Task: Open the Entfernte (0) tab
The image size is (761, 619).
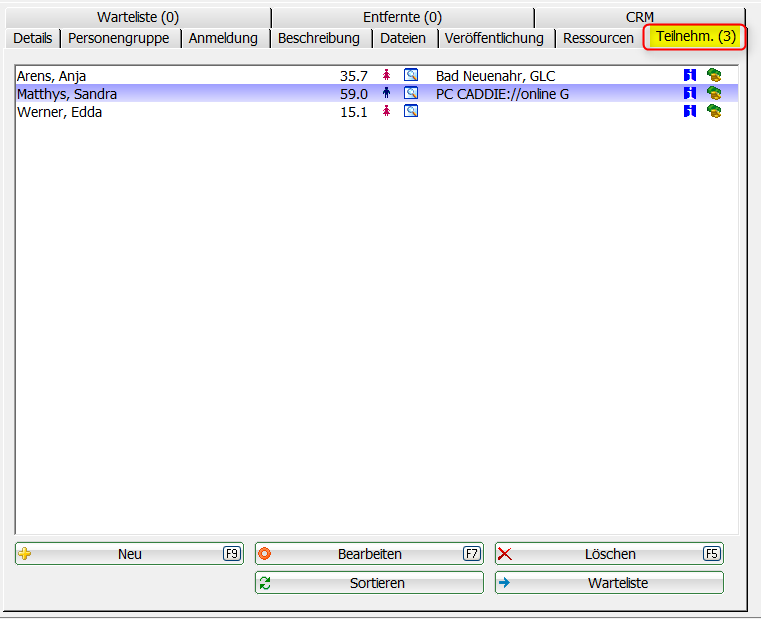Action: pos(402,17)
